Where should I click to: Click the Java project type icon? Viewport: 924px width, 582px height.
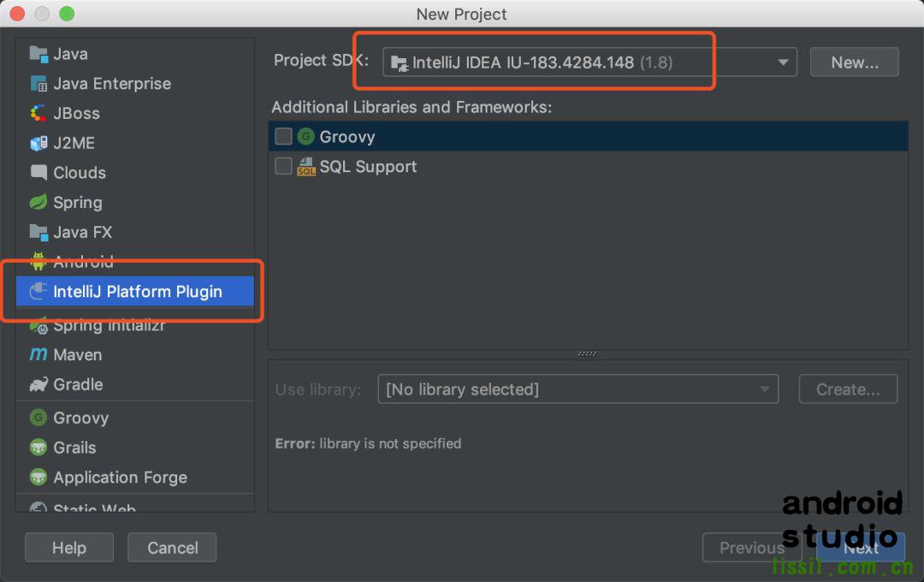[38, 54]
